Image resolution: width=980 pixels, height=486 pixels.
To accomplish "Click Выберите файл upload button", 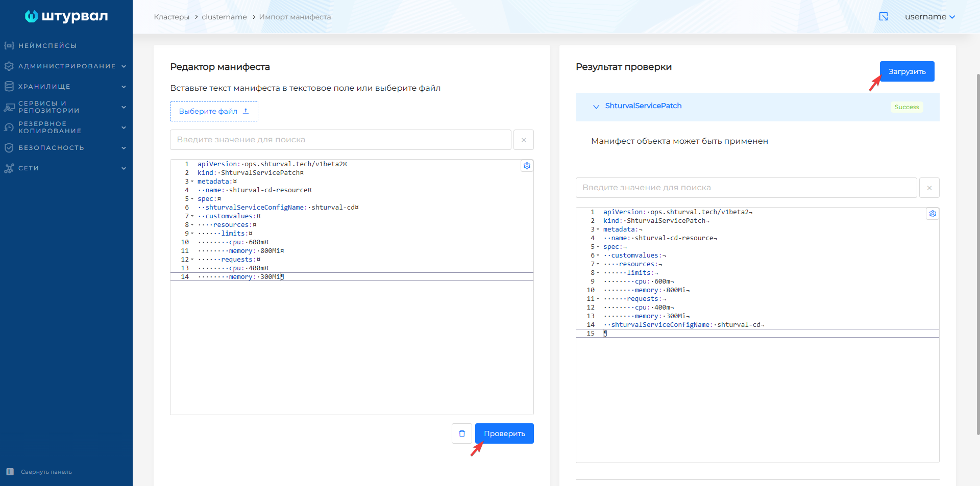I will 214,111.
